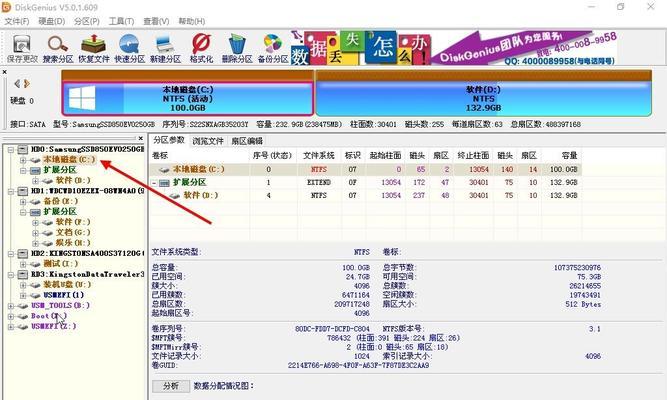The height and width of the screenshot is (400, 667).
Task: Close the disk map panel with X
Action: tap(4, 72)
